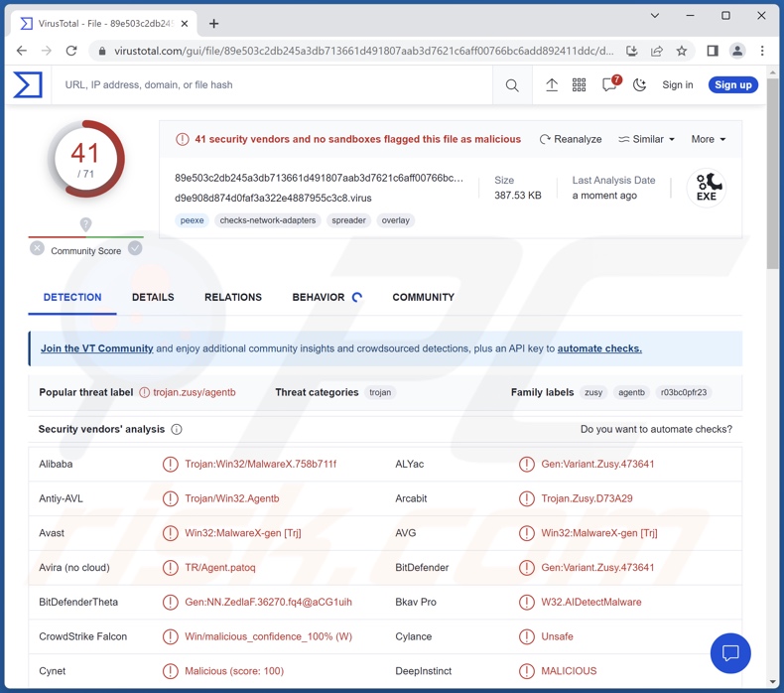Click Sign in
Viewport: 784px width, 693px height.
pos(678,85)
